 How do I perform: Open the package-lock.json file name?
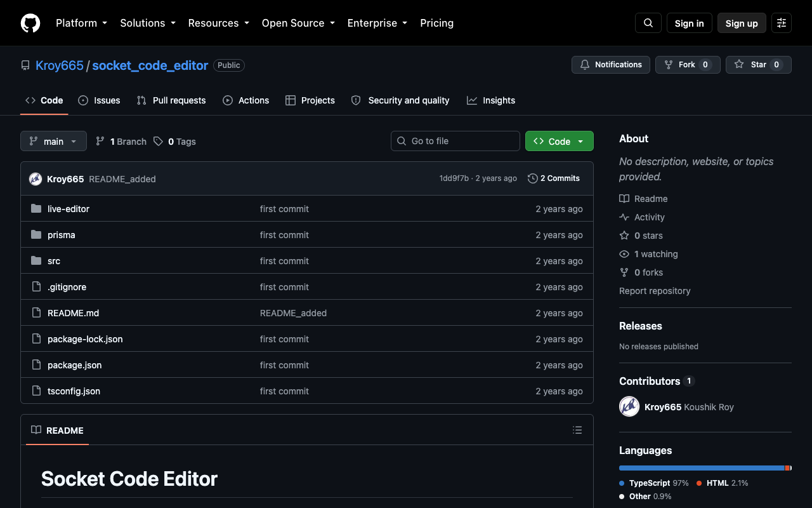85,339
